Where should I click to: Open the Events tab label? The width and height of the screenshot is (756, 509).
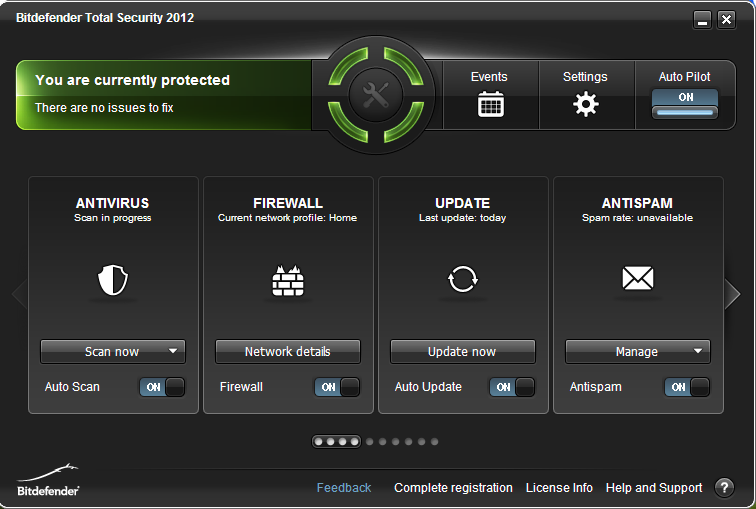point(489,77)
